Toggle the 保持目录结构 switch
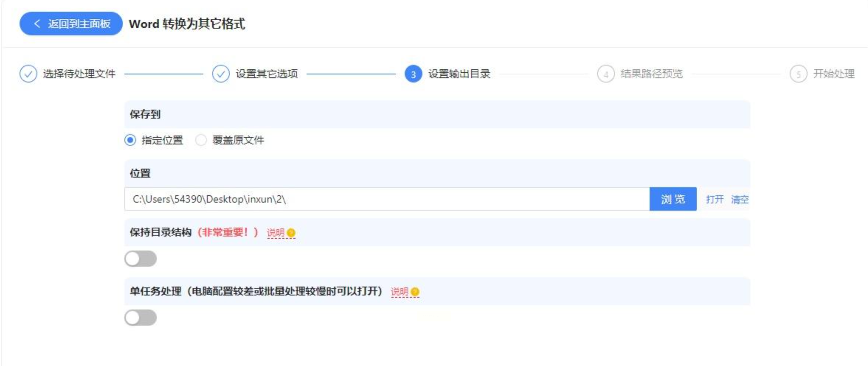The image size is (868, 366). click(141, 259)
